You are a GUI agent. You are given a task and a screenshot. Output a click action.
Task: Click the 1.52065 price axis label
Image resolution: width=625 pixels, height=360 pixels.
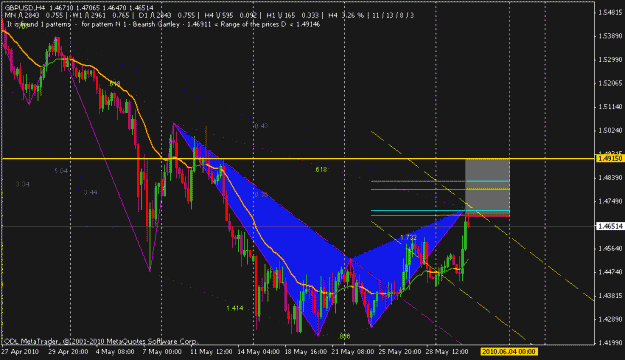click(610, 83)
